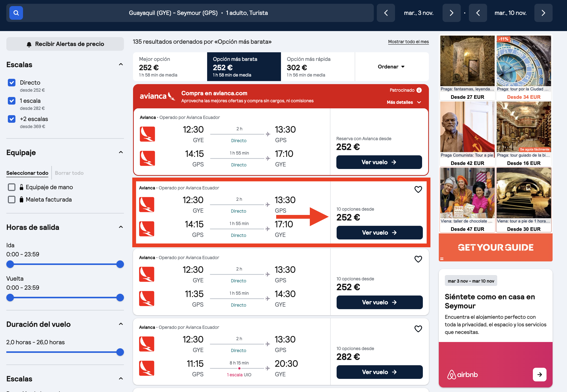Switch to Mejor opción tab

coord(170,67)
